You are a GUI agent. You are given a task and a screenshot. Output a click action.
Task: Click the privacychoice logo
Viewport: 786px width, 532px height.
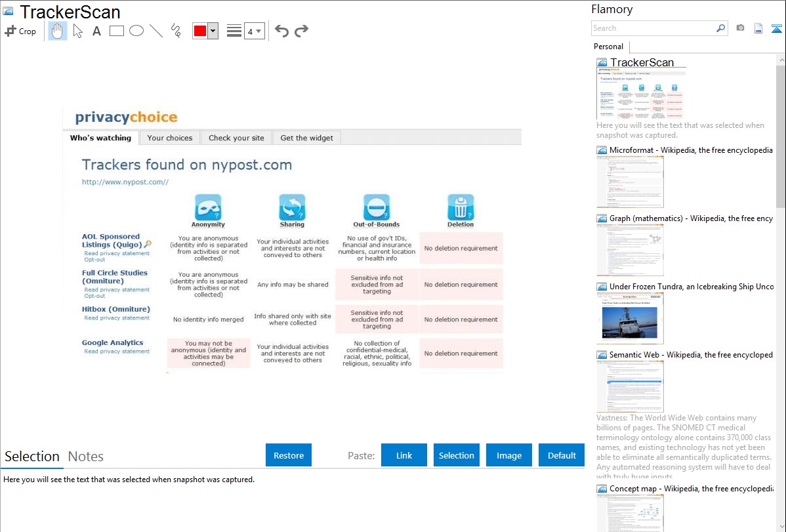pyautogui.click(x=126, y=117)
